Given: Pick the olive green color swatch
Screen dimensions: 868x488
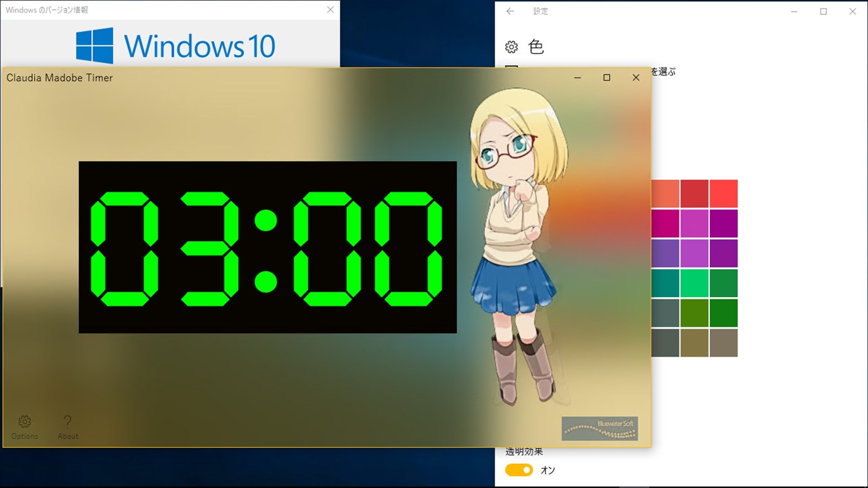Looking at the screenshot, I should tap(694, 312).
